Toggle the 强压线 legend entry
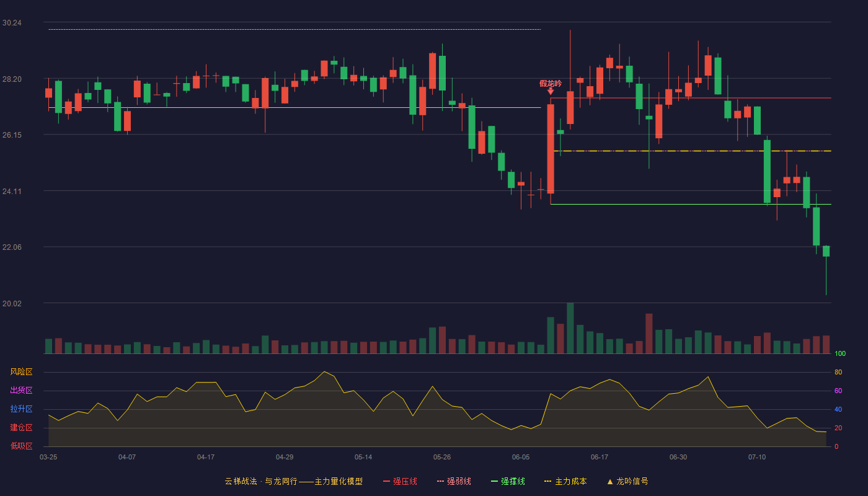Viewport: 868px width, 496px height. click(400, 481)
